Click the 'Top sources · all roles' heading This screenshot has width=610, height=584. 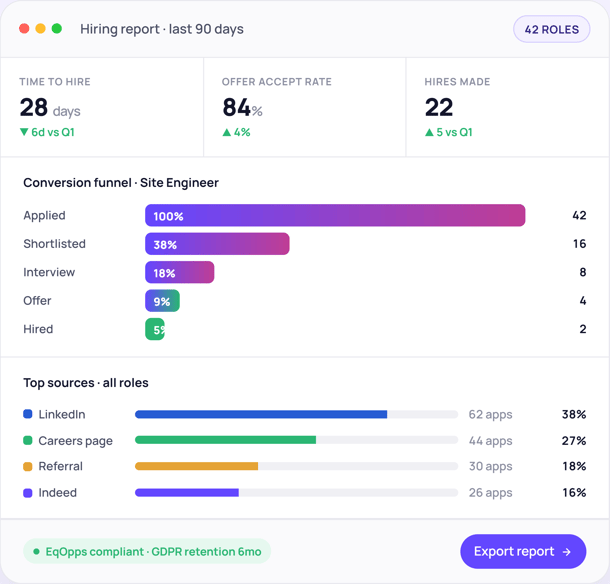(x=86, y=383)
